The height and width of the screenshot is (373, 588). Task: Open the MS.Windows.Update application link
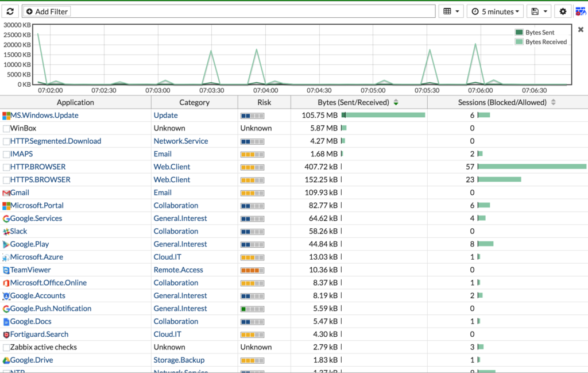coord(44,115)
